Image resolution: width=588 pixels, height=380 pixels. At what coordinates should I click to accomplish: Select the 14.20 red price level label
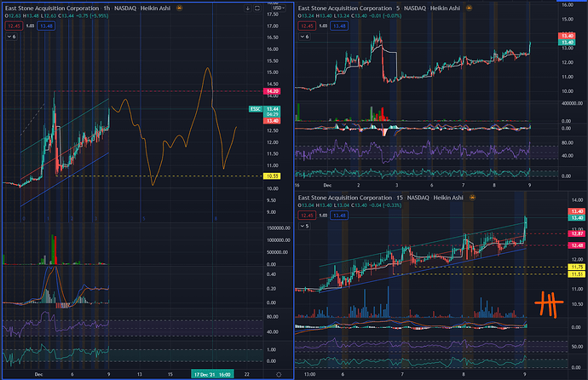click(272, 91)
